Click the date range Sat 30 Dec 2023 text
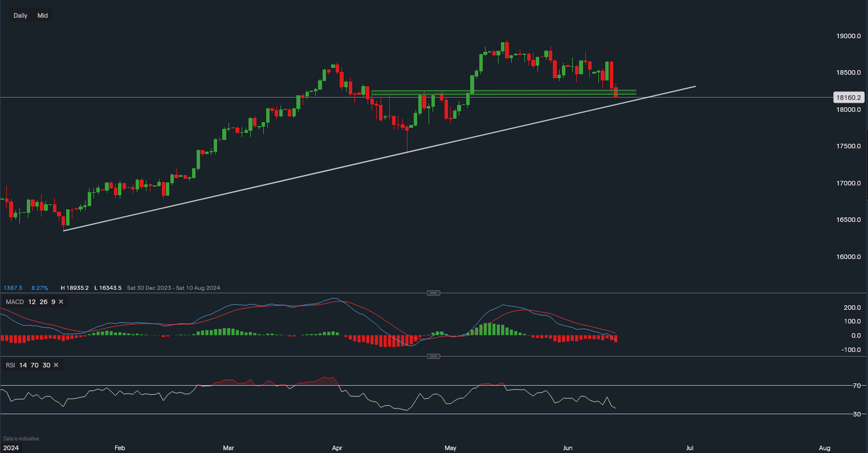The image size is (868, 453). tap(144, 288)
